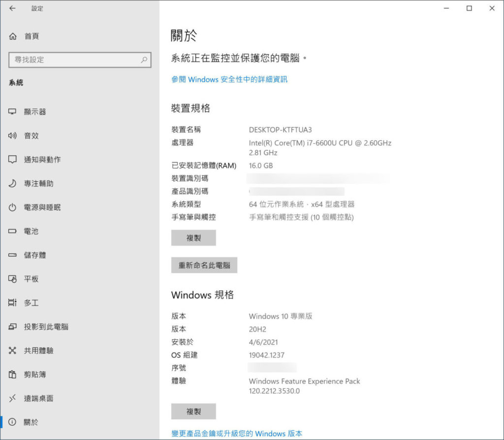Open 變更產品金鑰或升級您的 Windows 版本 link
The height and width of the screenshot is (440, 504).
(237, 434)
